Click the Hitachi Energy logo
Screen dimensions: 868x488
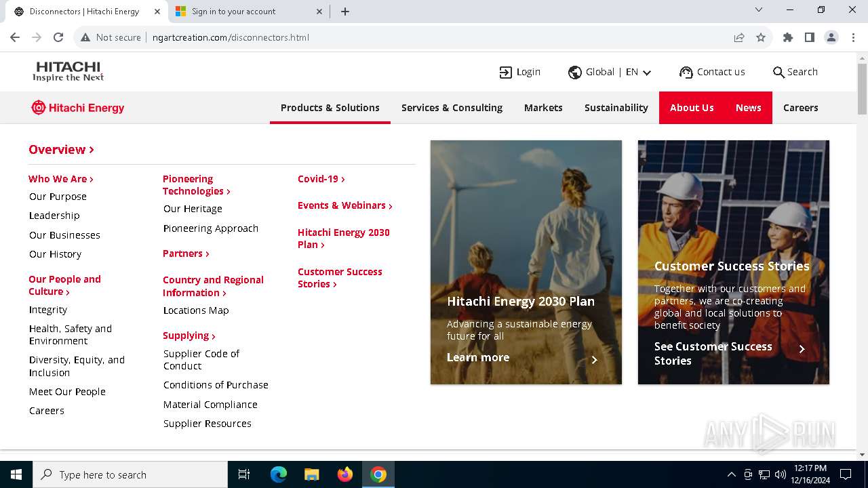pos(78,108)
